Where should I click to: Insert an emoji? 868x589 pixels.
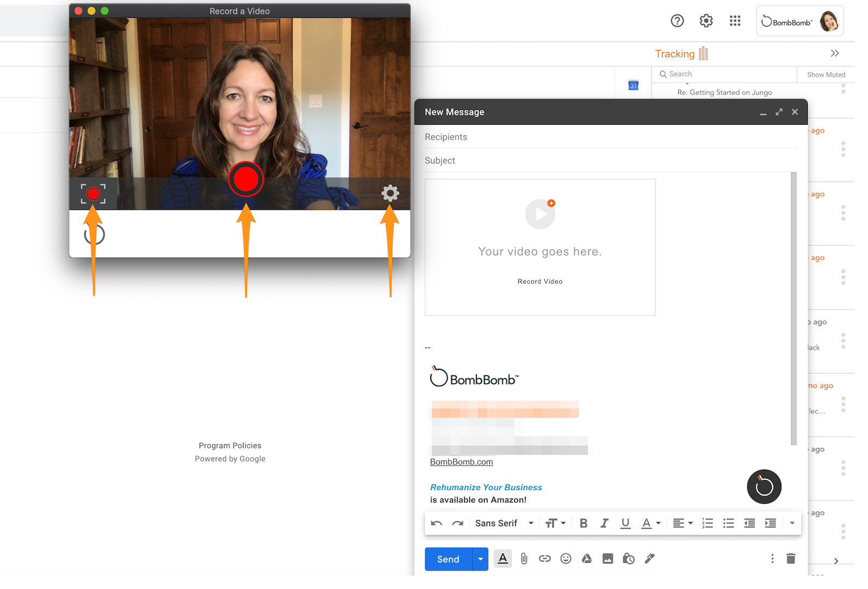[566, 559]
